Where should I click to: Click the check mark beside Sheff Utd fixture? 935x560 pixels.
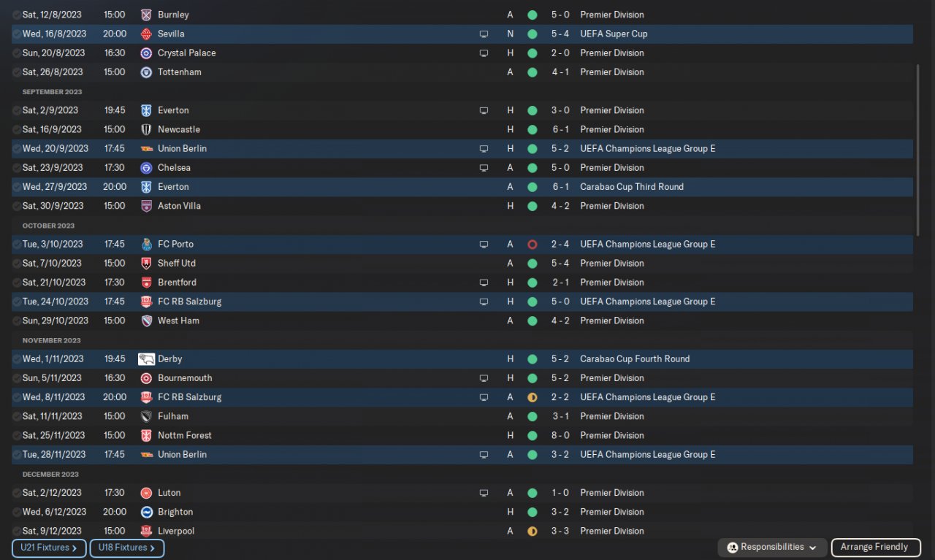click(17, 263)
